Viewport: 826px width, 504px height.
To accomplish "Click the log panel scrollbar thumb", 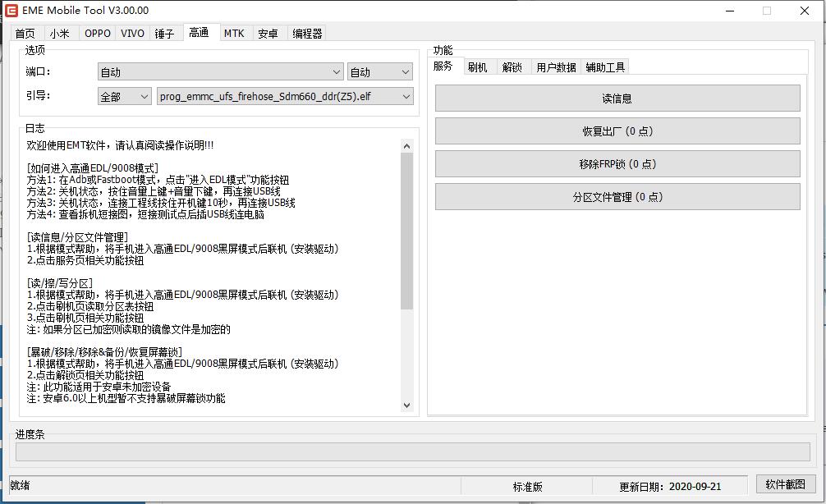I will point(406,231).
